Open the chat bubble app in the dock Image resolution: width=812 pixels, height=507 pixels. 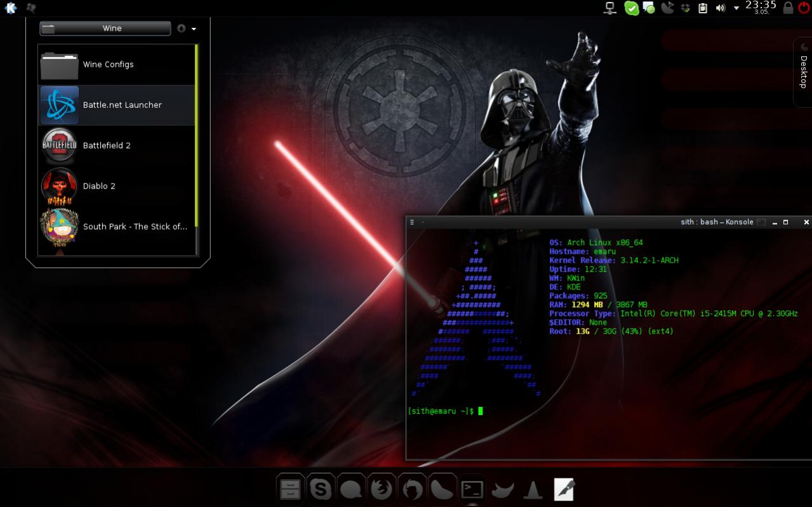click(x=350, y=489)
